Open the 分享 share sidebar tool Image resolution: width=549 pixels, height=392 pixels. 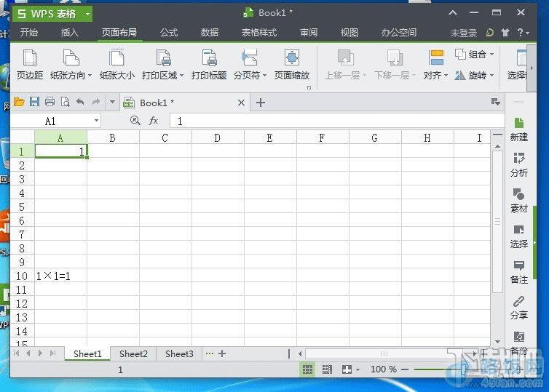pos(518,308)
